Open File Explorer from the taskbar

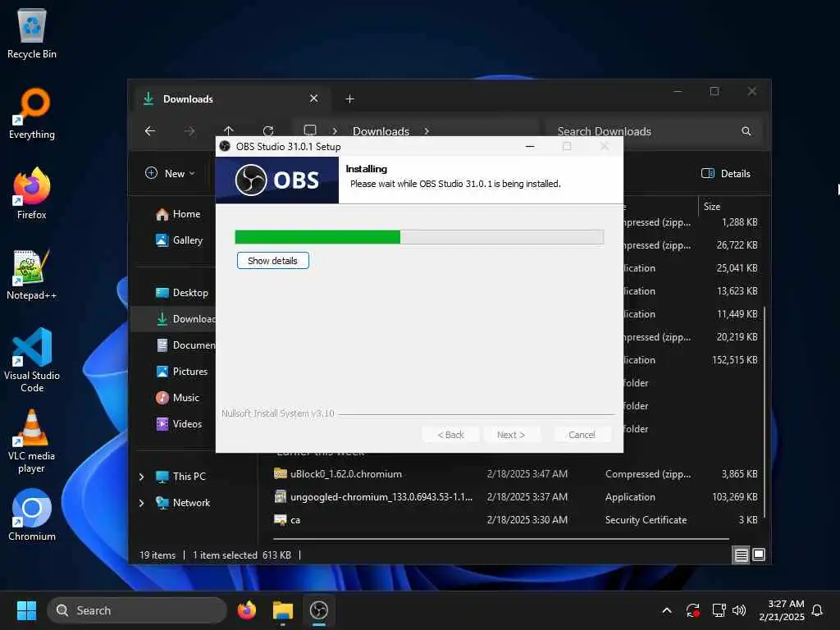pyautogui.click(x=283, y=610)
